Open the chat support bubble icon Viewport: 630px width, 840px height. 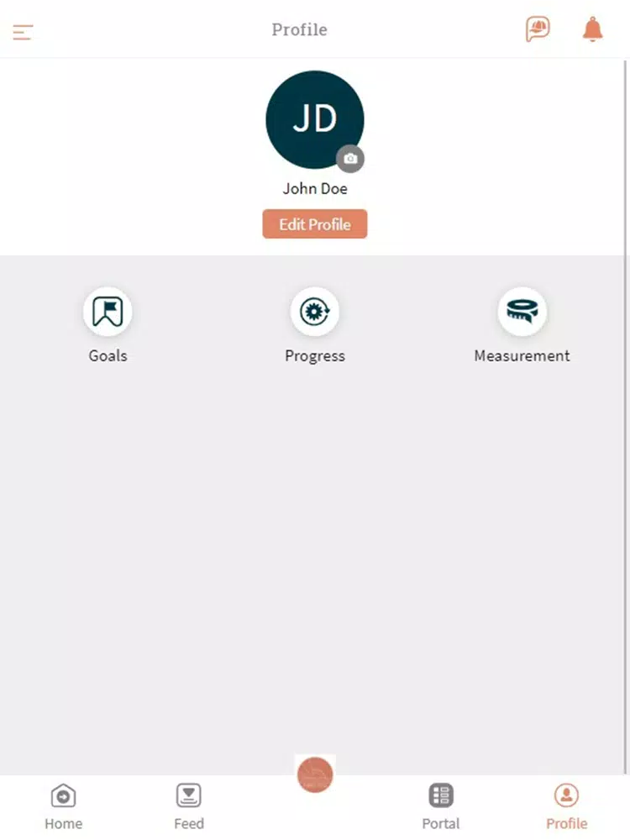click(x=538, y=29)
